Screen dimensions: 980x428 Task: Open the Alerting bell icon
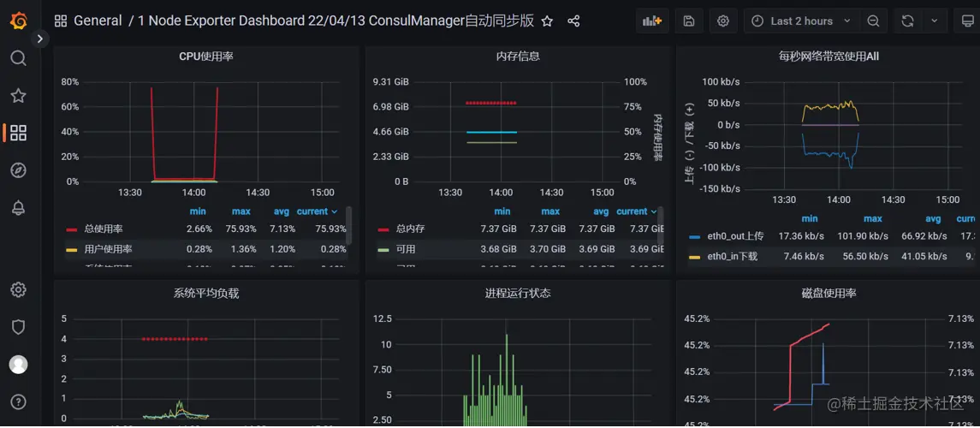pyautogui.click(x=18, y=208)
